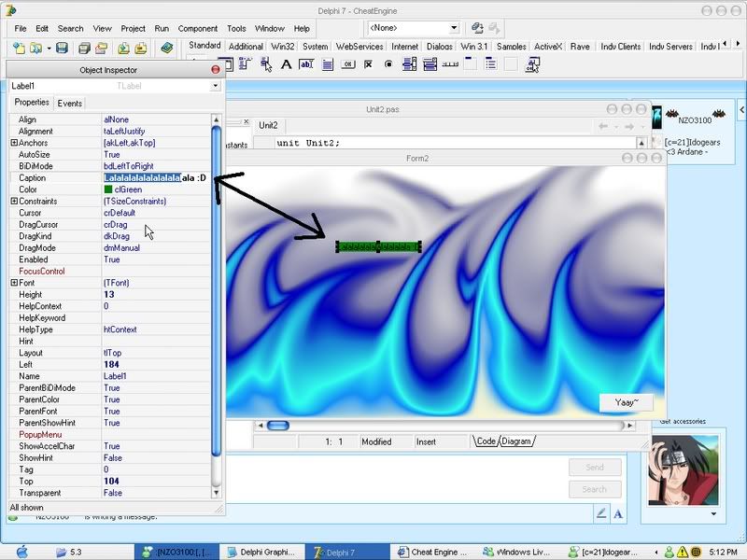Click the Enabled property value True
Image resolution: width=747 pixels, height=560 pixels.
coord(112,259)
